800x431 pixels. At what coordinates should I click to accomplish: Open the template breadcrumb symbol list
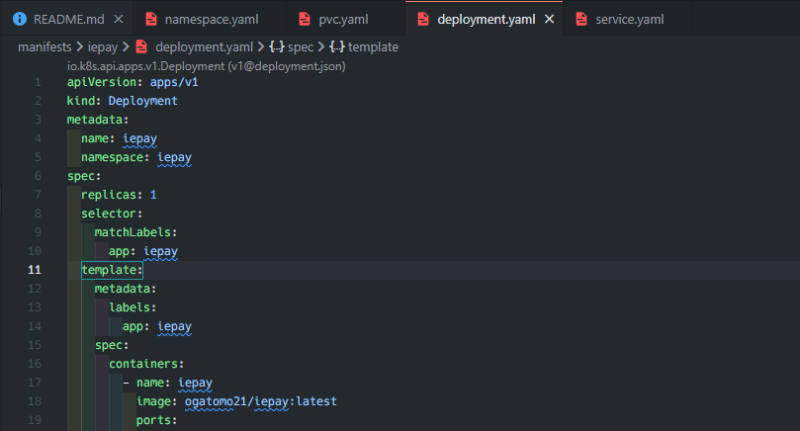click(x=372, y=46)
